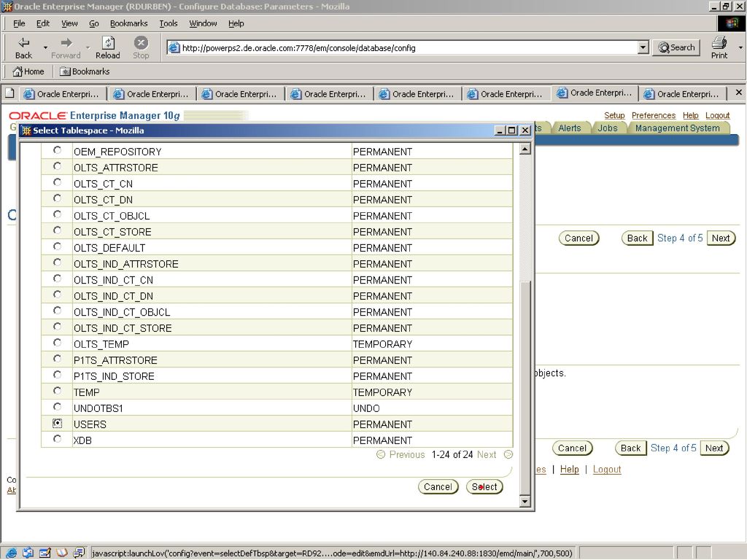Open the URL history dropdown arrow
The width and height of the screenshot is (747, 560).
click(643, 47)
